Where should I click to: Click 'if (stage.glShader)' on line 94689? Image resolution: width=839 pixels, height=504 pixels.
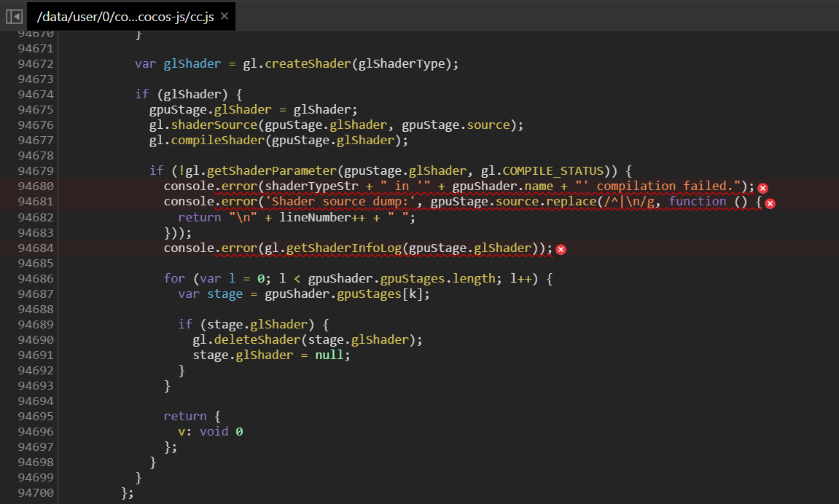(246, 324)
